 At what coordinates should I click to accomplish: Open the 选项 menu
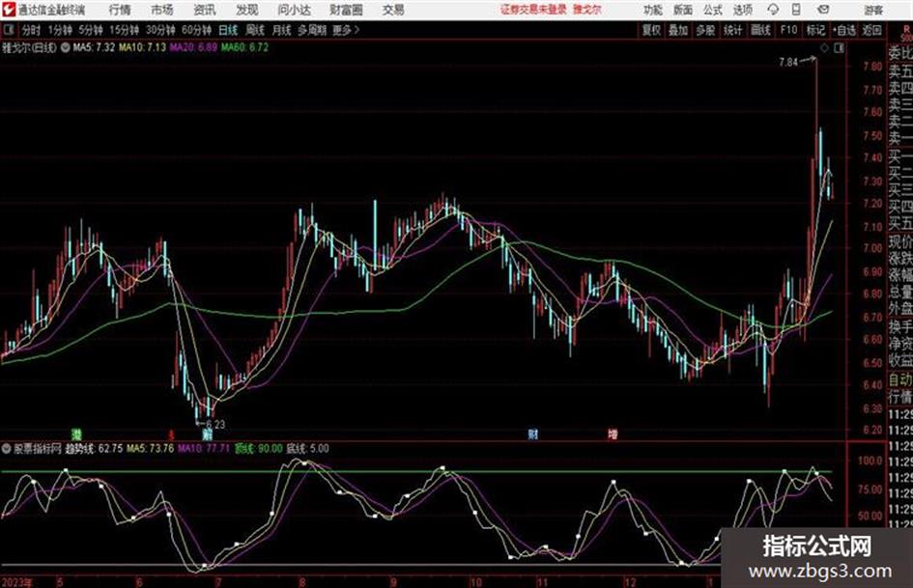(743, 10)
